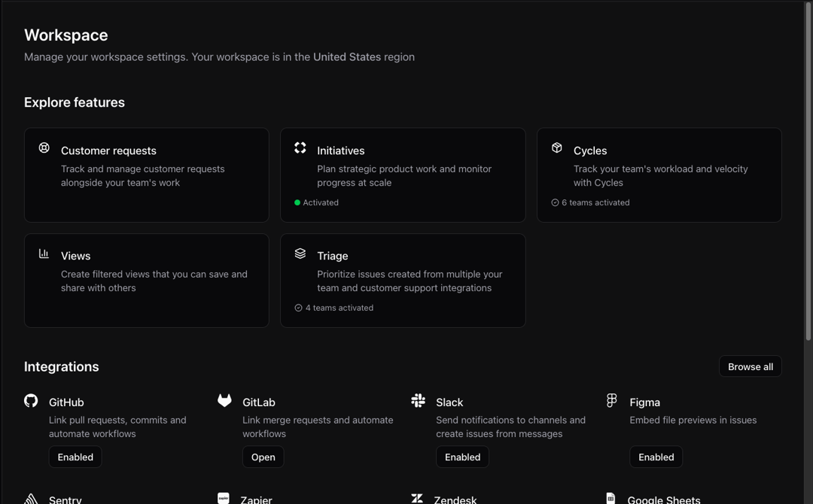Click 'Create filtered views' description
813x504 pixels.
(154, 281)
